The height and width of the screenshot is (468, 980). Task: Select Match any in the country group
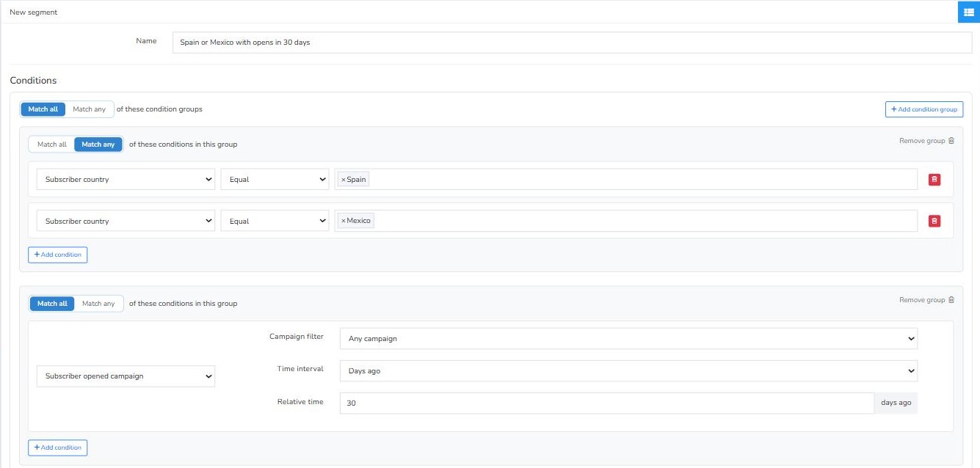point(98,145)
